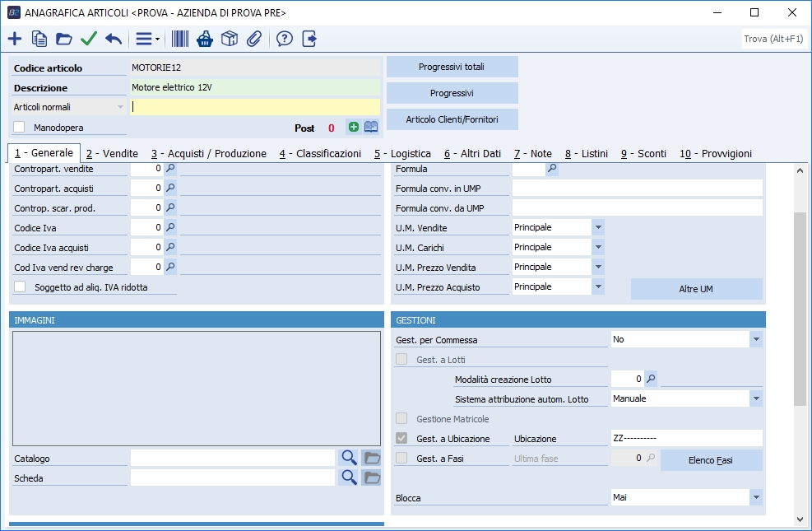Enable the Manodopera checkbox

coord(20,128)
